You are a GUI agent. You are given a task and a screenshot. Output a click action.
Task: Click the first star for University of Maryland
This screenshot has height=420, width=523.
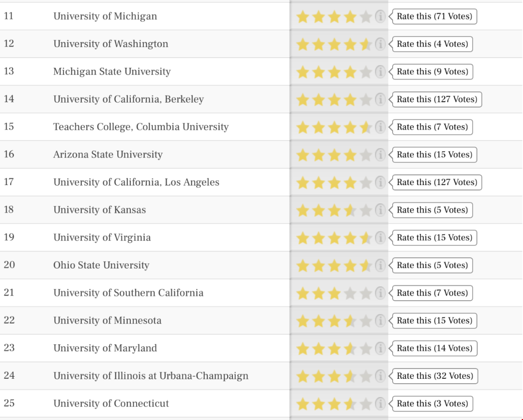click(303, 349)
